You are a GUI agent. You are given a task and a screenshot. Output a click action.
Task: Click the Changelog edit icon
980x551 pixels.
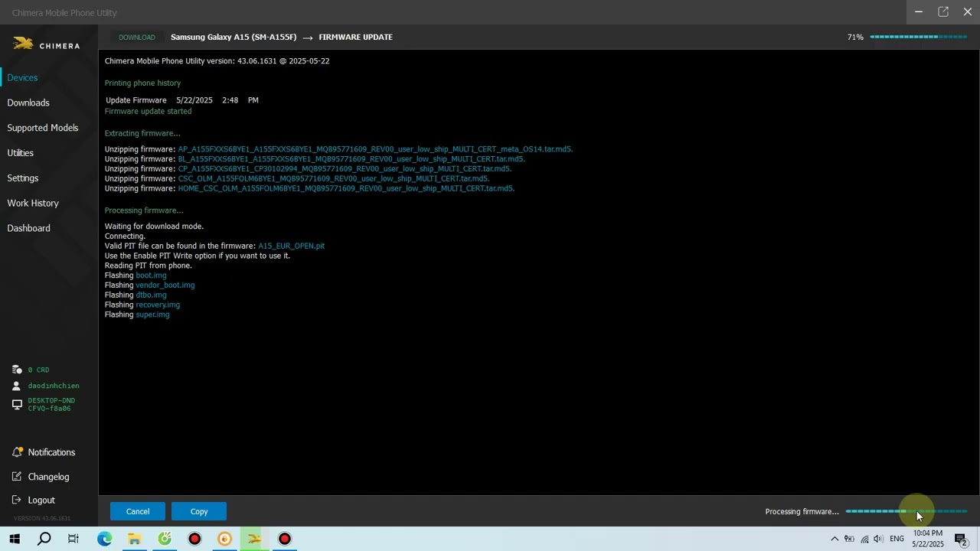coord(17,477)
